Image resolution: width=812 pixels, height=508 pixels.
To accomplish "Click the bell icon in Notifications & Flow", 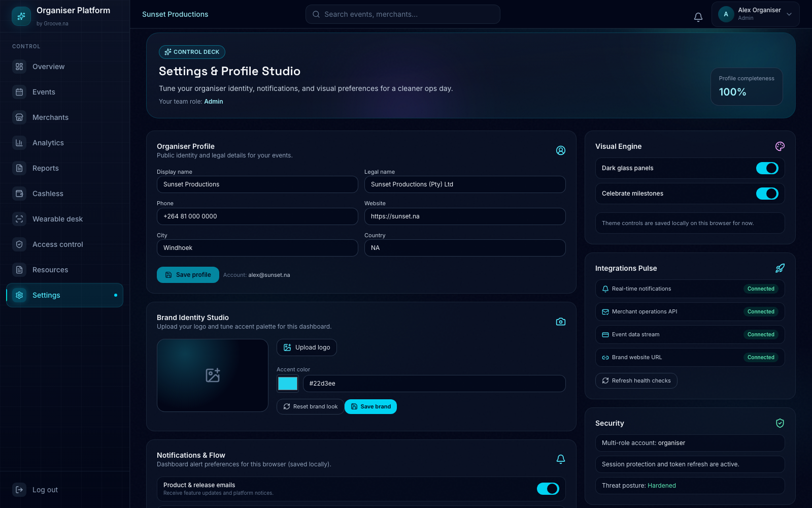I will [561, 459].
